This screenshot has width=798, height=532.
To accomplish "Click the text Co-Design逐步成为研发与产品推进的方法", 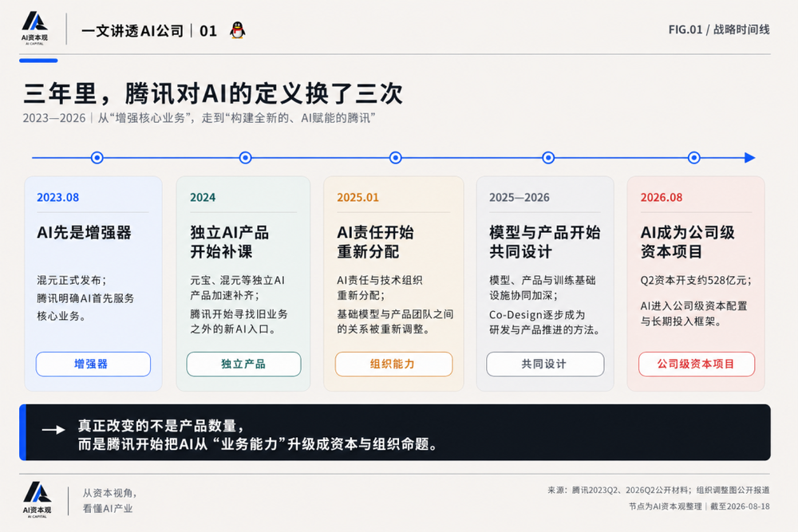I will (545, 322).
